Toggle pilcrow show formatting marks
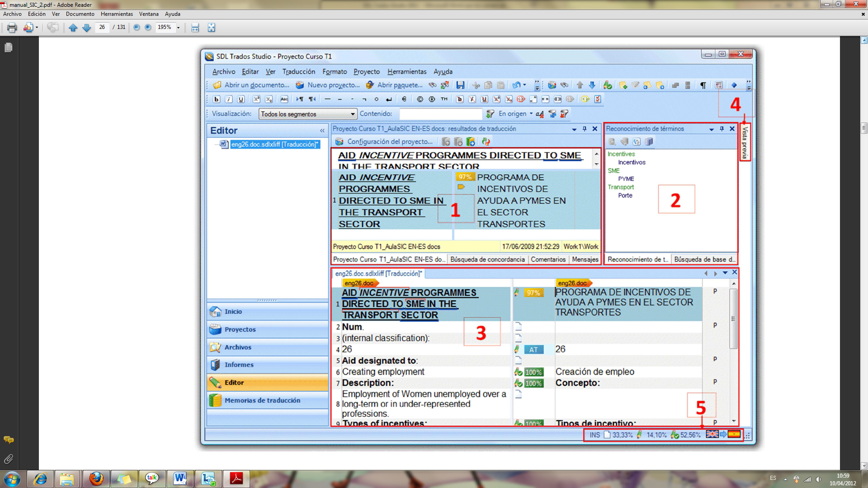This screenshot has height=488, width=868. click(x=703, y=85)
